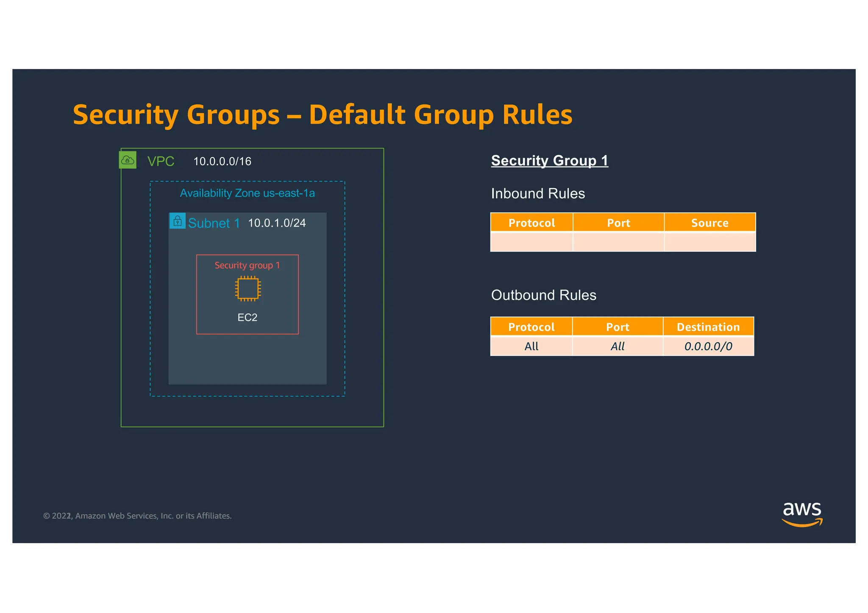
Task: Click the outbound Protocol cell 'All'
Action: pos(531,346)
